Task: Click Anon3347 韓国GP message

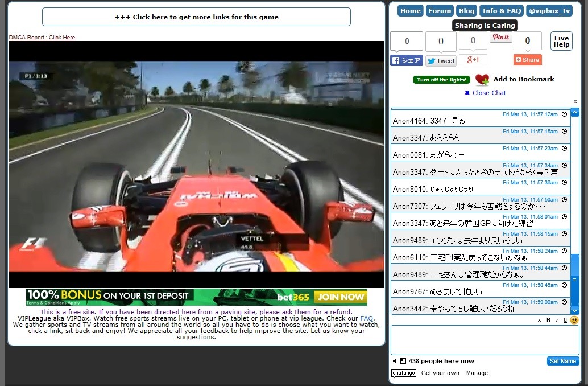Action: tap(481, 221)
